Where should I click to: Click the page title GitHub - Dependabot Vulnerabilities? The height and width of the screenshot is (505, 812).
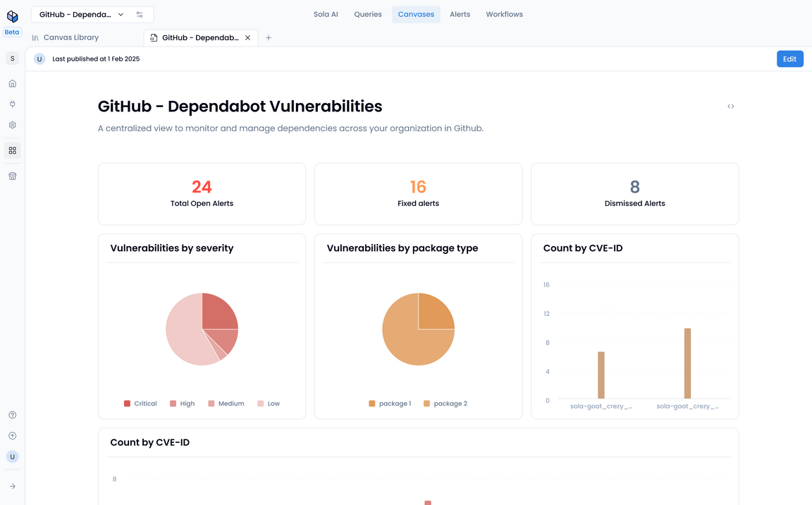[240, 107]
